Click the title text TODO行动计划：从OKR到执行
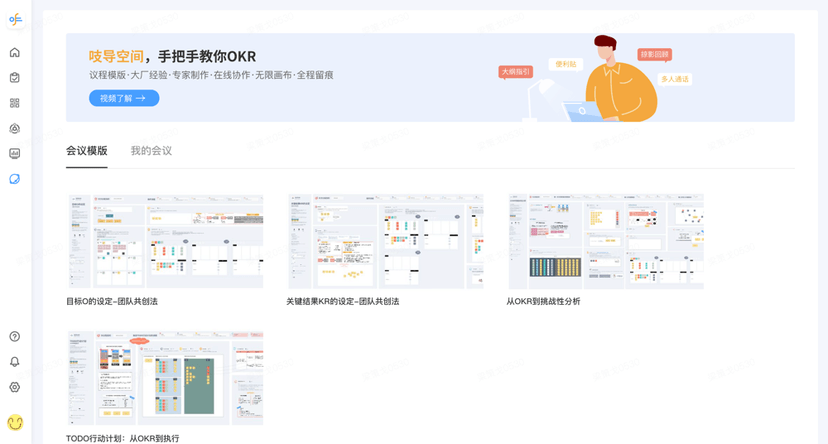The height and width of the screenshot is (444, 828). 123,438
